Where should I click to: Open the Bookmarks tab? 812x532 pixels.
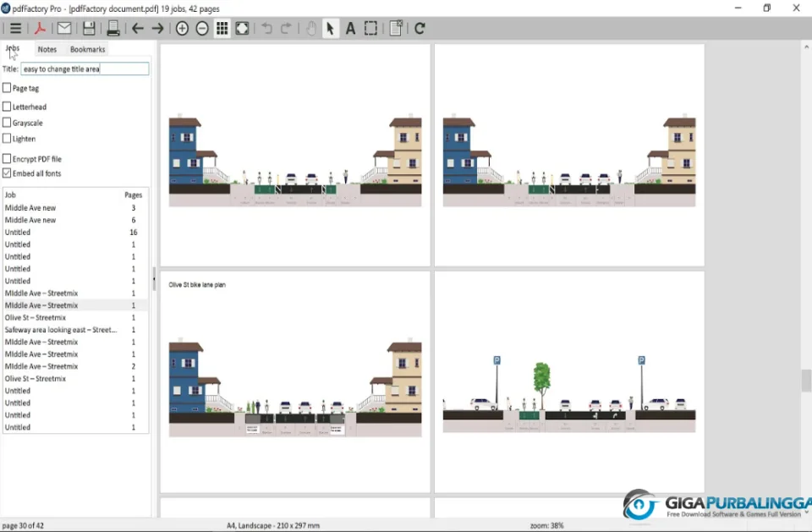click(x=87, y=49)
